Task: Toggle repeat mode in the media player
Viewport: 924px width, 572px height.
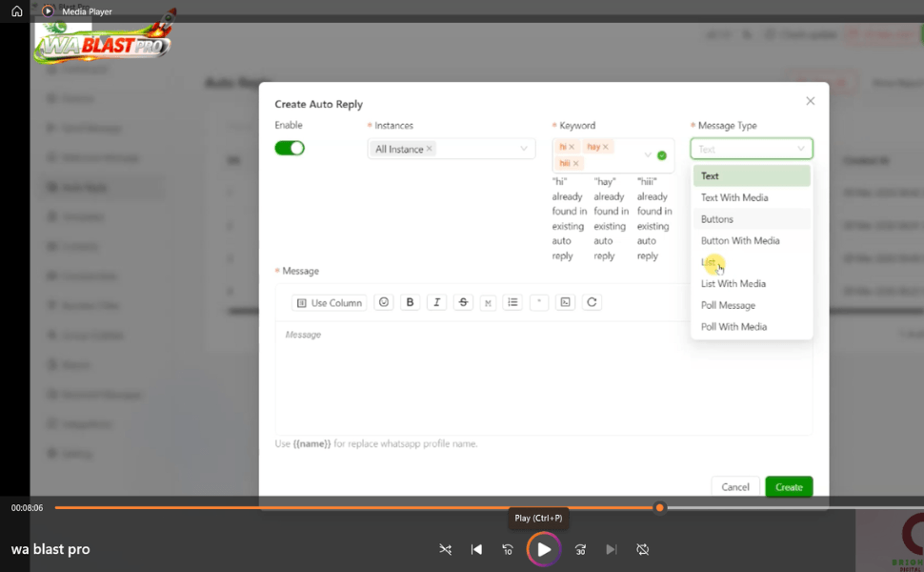Action: tap(643, 550)
